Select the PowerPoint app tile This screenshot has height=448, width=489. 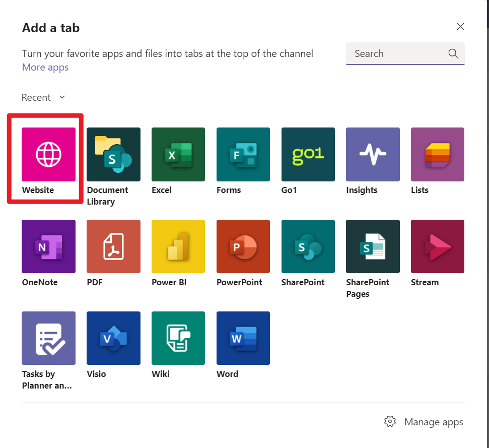pos(243,246)
